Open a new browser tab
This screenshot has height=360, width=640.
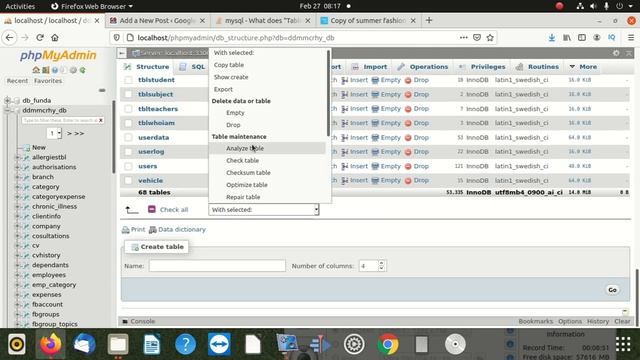(x=429, y=20)
